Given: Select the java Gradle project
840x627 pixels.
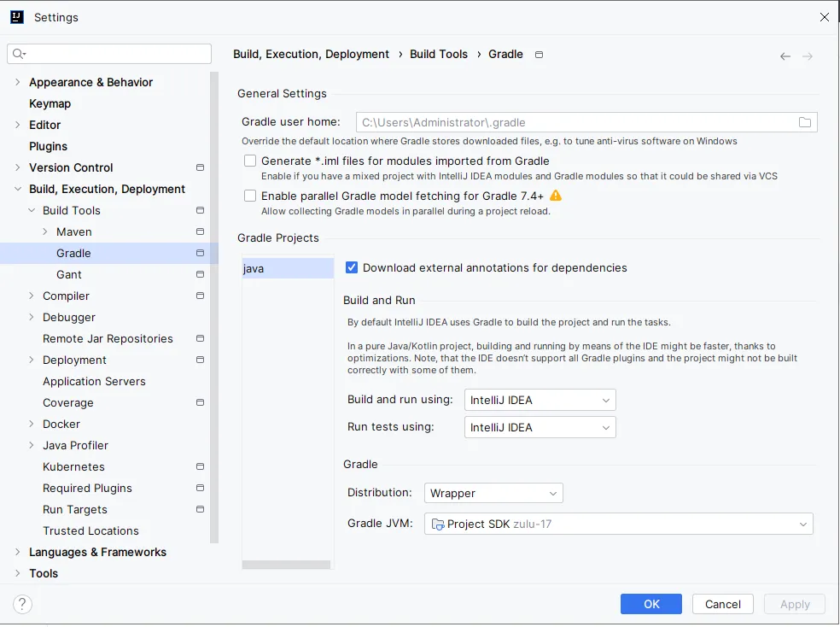Looking at the screenshot, I should [x=288, y=268].
